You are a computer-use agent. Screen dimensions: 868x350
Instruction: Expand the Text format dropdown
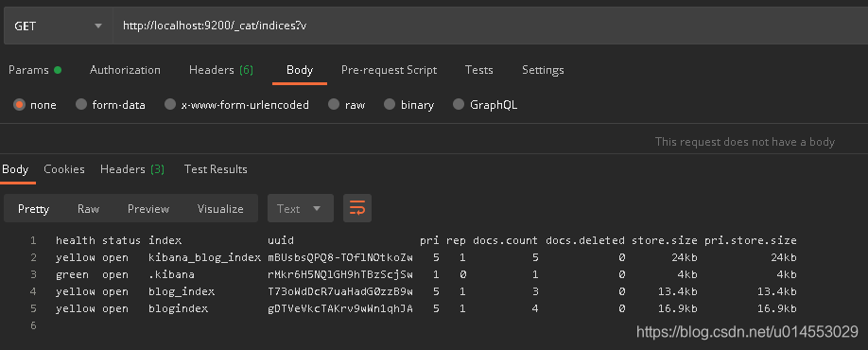[301, 208]
